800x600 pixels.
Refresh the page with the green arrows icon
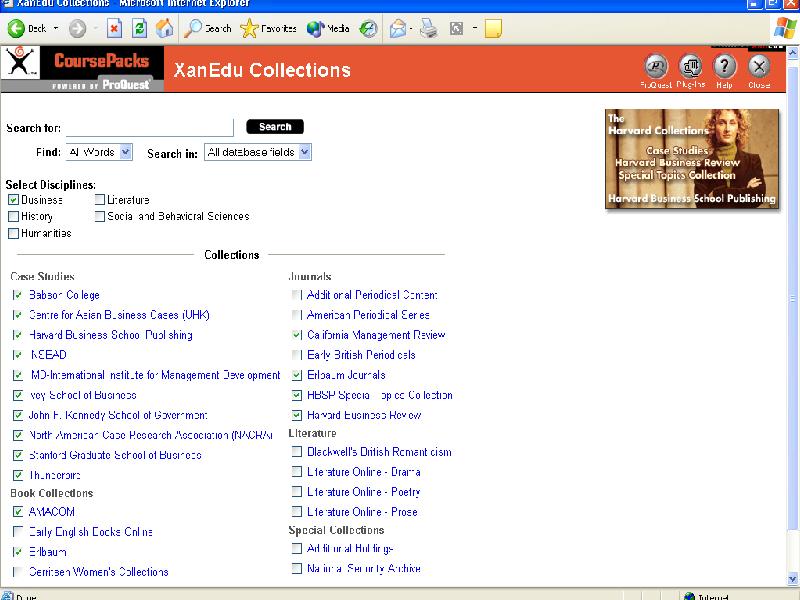(139, 29)
